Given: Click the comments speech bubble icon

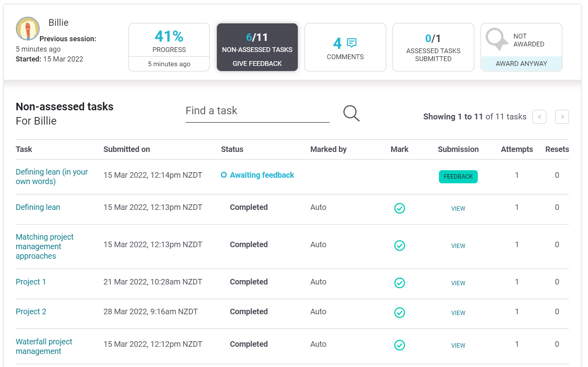Looking at the screenshot, I should click(351, 43).
